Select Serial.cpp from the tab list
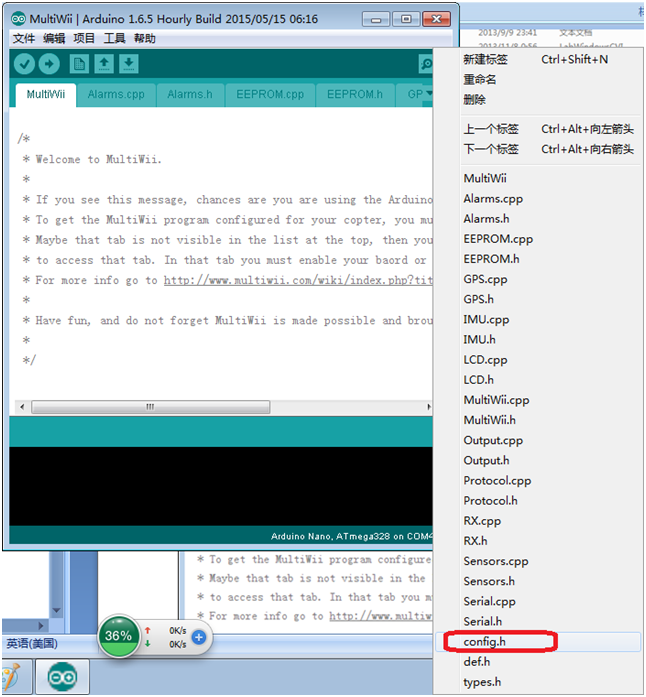The height and width of the screenshot is (697, 646). (538, 601)
